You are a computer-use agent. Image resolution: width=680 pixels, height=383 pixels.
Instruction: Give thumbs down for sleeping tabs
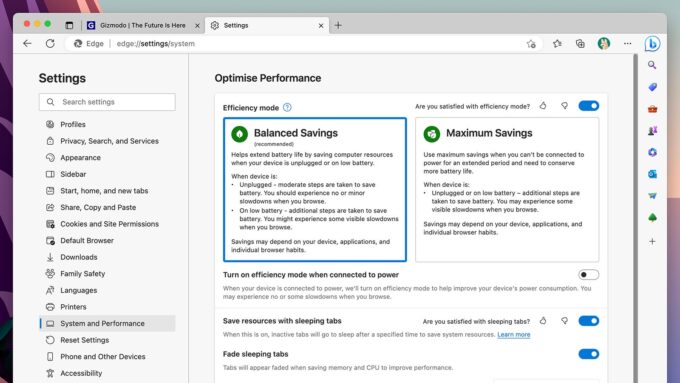[x=564, y=321]
